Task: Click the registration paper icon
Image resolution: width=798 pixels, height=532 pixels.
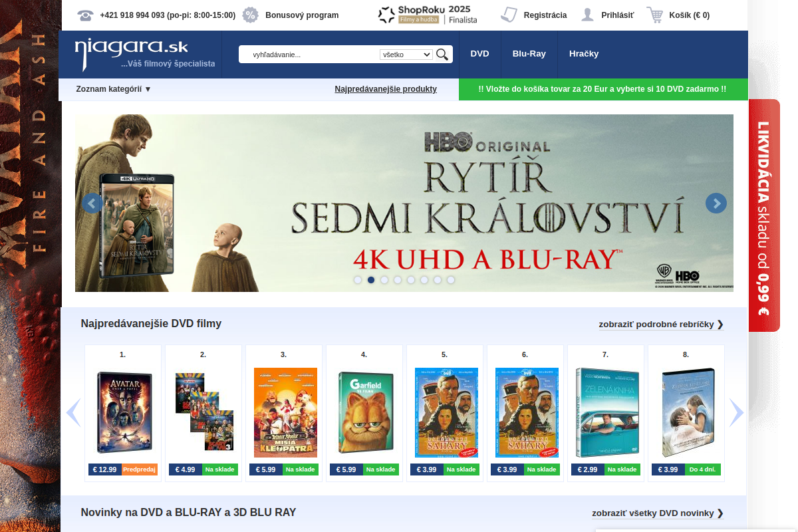Action: click(x=509, y=15)
